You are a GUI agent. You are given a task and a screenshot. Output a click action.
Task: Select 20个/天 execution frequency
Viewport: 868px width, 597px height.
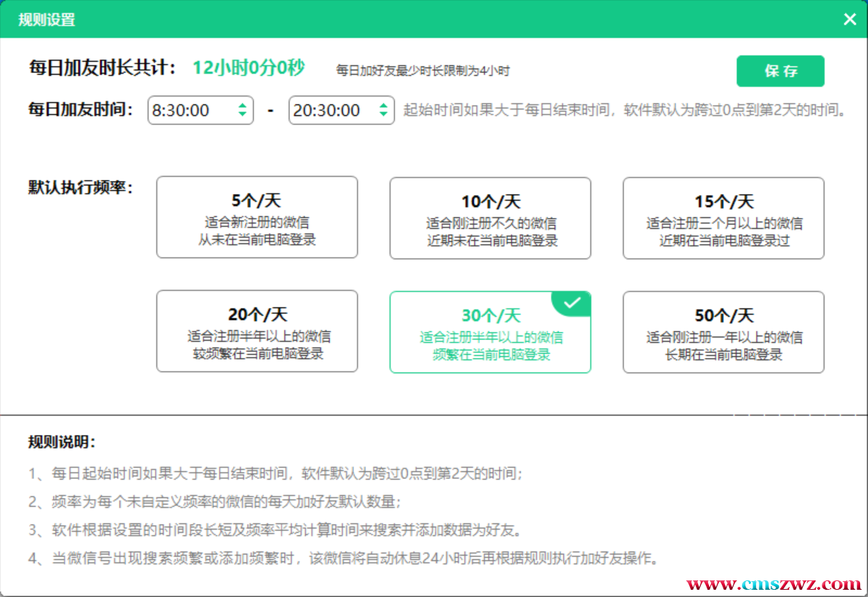point(257,331)
